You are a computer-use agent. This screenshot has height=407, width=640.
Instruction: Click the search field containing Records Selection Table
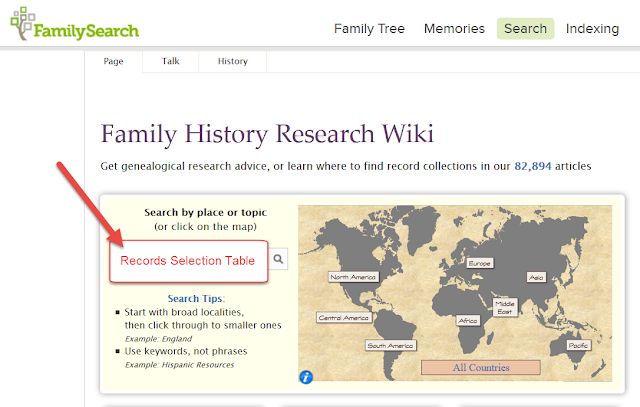(189, 261)
